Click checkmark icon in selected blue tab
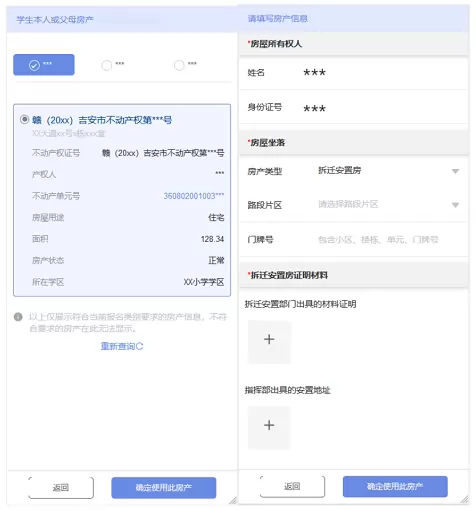This screenshot has height=511, width=476. [x=34, y=65]
